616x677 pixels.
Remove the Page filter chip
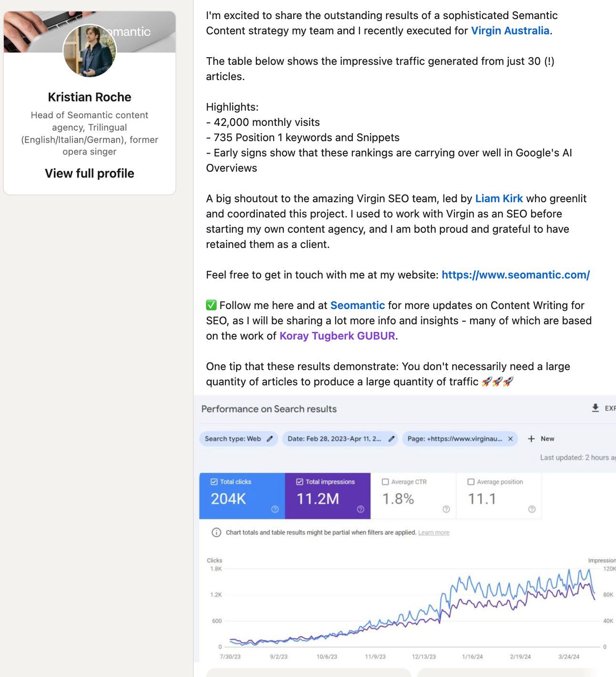(x=510, y=439)
